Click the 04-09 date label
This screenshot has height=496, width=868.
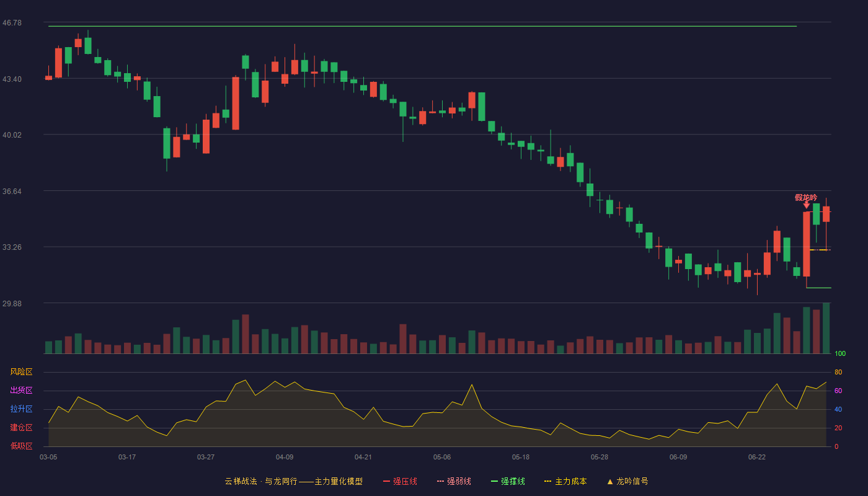pos(285,457)
